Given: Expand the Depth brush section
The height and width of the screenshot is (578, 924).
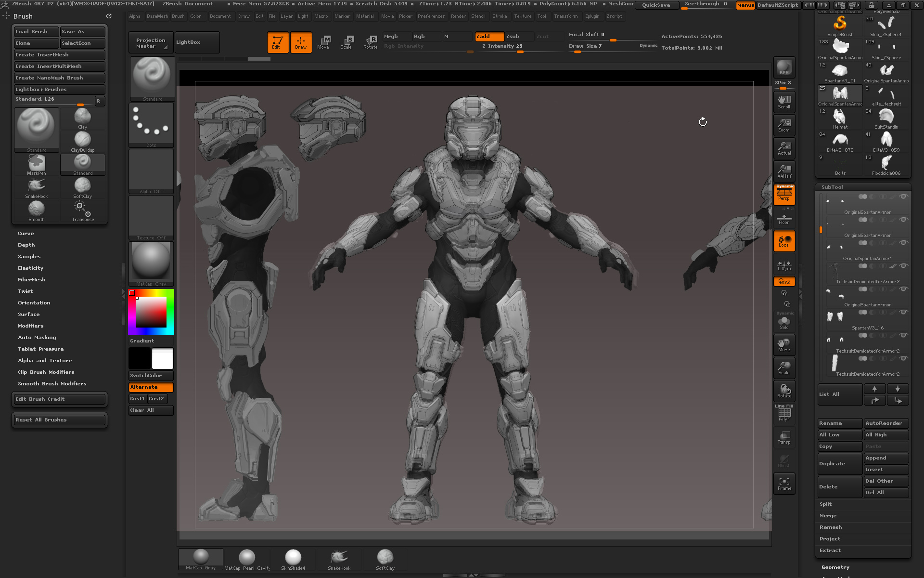Looking at the screenshot, I should click(x=26, y=245).
